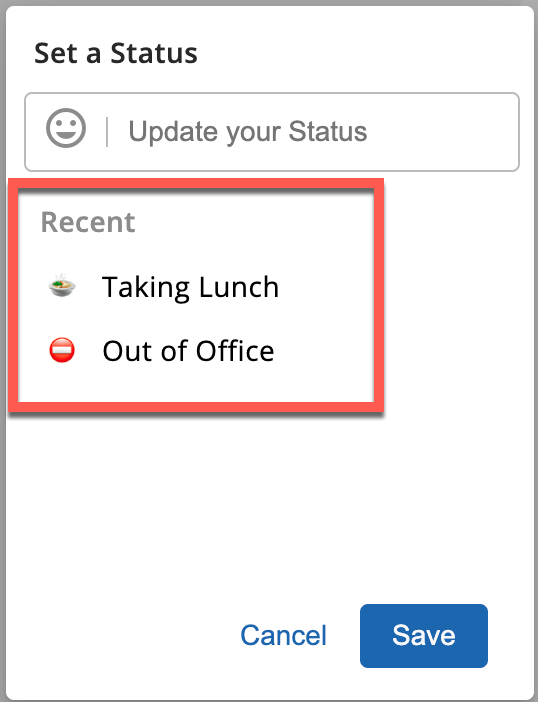Apply the Taking Lunch status text
Screen dimensions: 538x702
tap(190, 287)
